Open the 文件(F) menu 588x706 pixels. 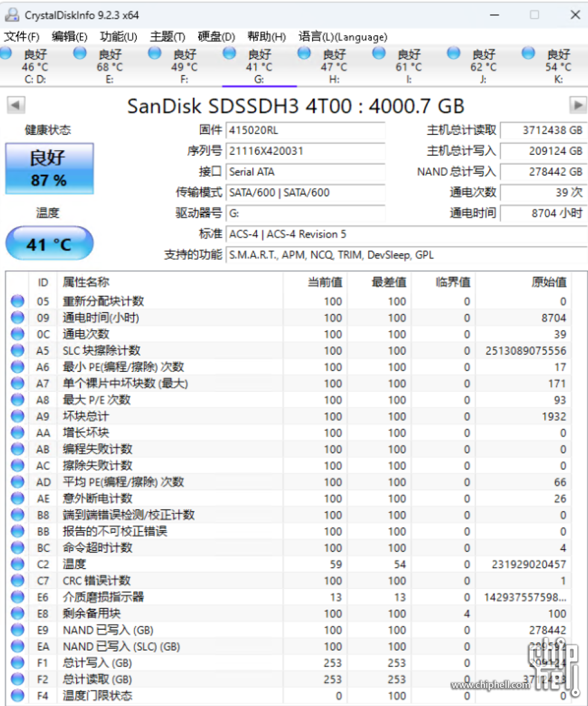pyautogui.click(x=22, y=36)
